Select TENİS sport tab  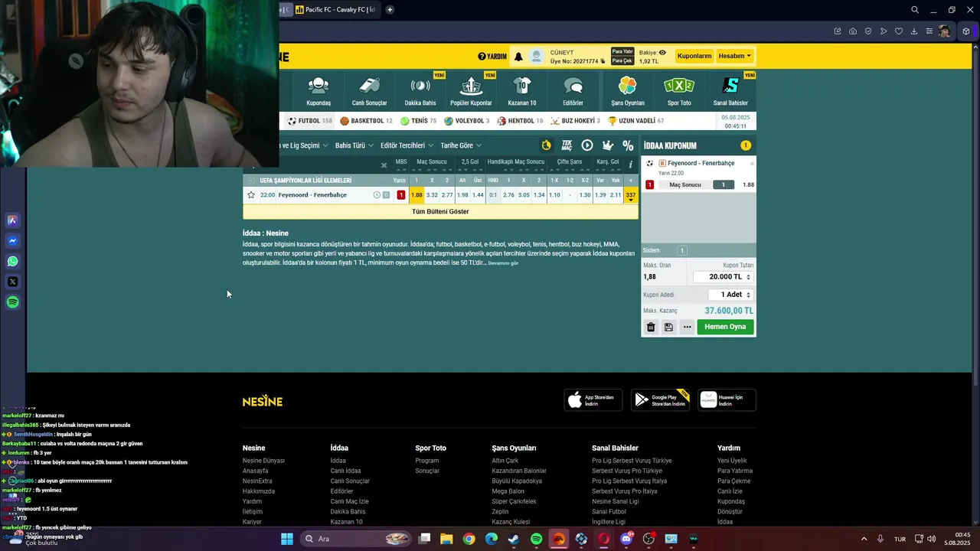(x=418, y=121)
